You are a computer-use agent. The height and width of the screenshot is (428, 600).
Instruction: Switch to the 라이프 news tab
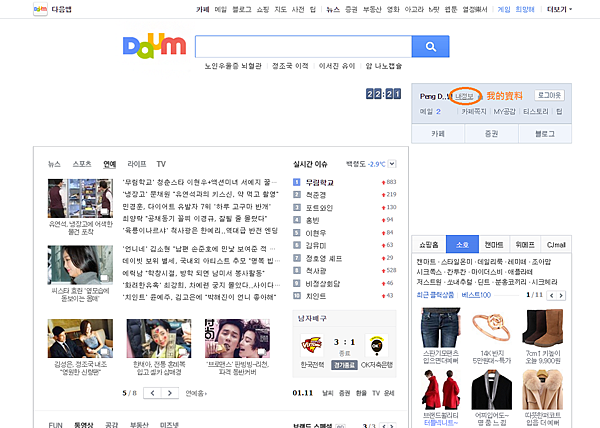pyautogui.click(x=137, y=164)
